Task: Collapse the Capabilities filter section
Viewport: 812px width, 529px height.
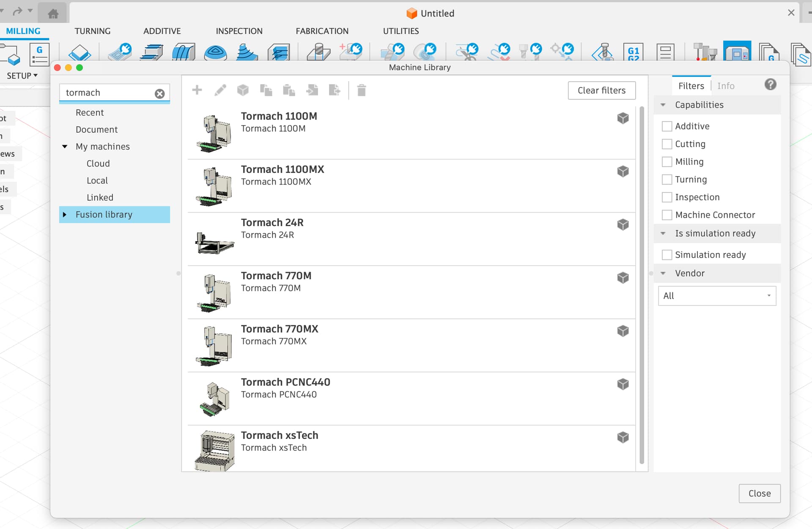Action: (x=663, y=105)
